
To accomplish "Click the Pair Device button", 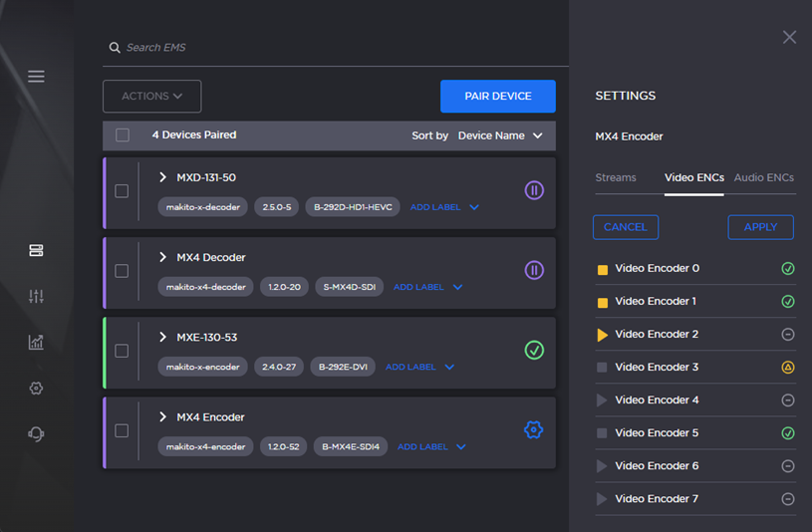I will coord(497,97).
